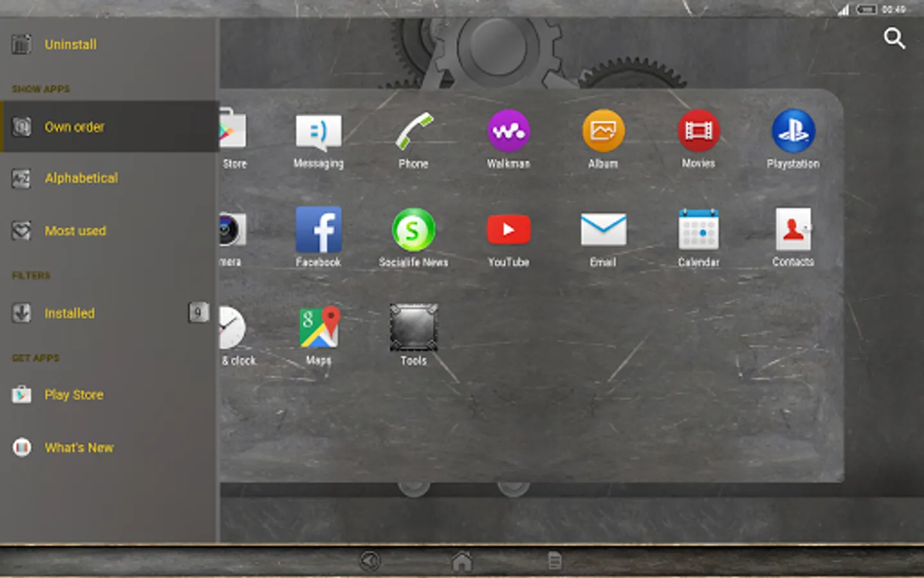The image size is (924, 578).
Task: Filter by Installed apps
Action: click(109, 313)
